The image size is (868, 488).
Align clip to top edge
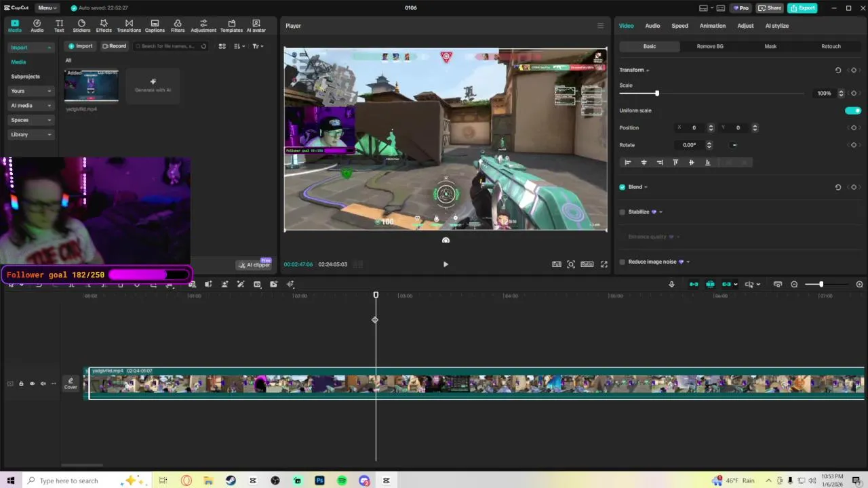pyautogui.click(x=675, y=162)
